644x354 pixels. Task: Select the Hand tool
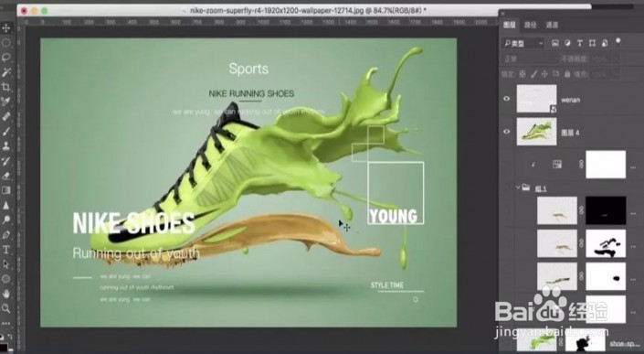6,294
